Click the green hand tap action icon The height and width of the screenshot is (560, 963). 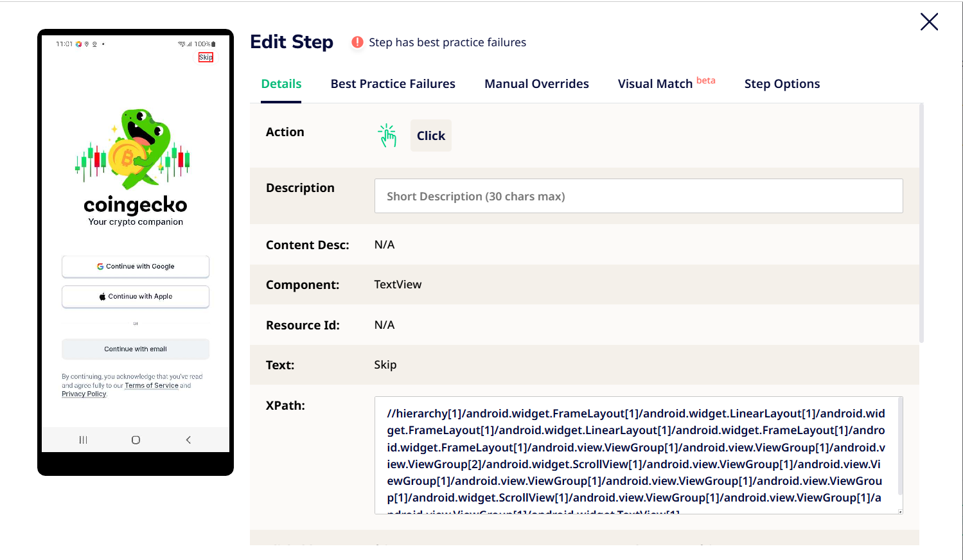click(x=387, y=136)
